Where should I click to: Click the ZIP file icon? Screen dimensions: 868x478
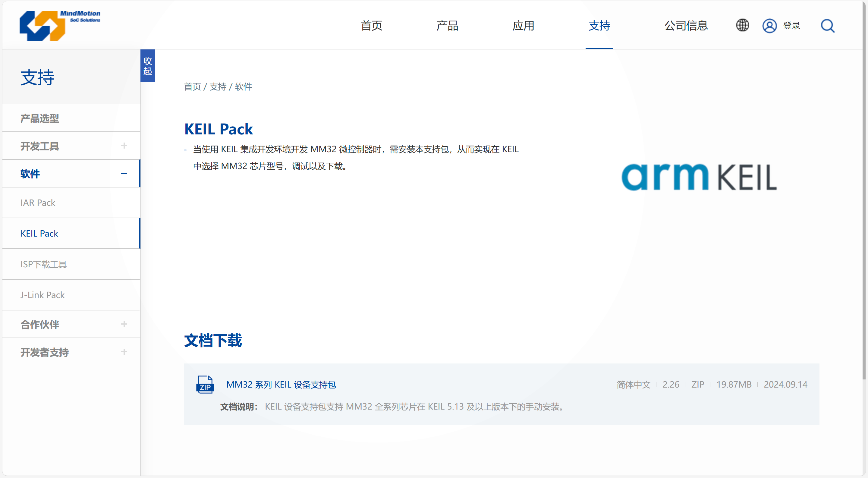205,384
